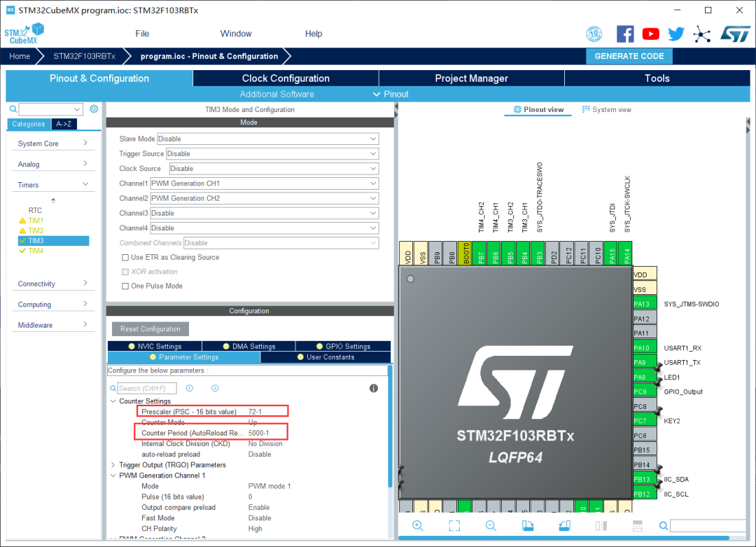Screen dimensions: 756x547
Task: Open the YouTube icon in the header
Action: [650, 34]
